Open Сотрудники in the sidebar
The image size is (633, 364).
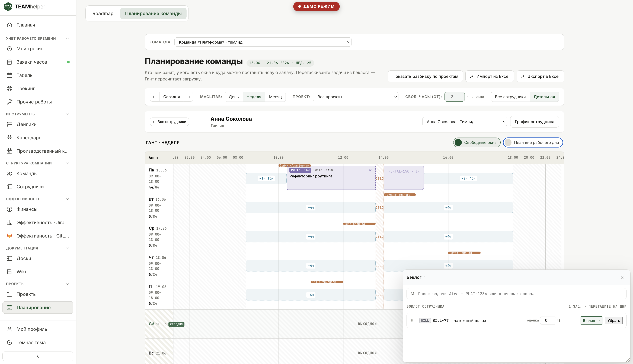click(38, 187)
